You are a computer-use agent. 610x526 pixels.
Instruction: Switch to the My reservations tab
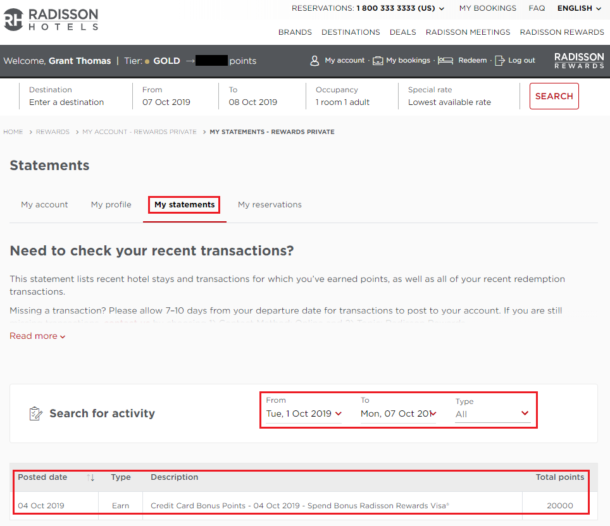[270, 205]
